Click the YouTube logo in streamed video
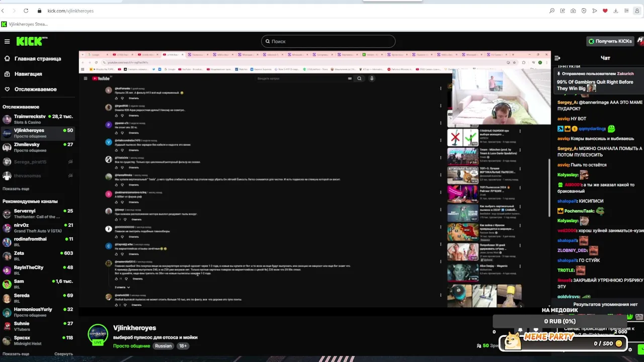Image resolution: width=644 pixels, height=362 pixels. click(x=101, y=78)
